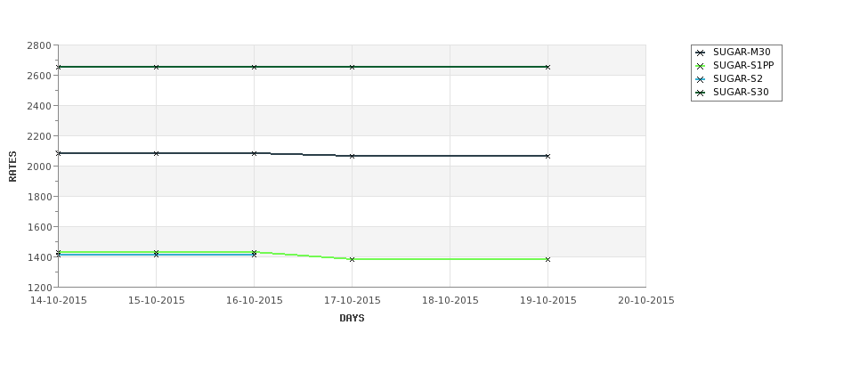Click the SUGAR-S2 blue legend marker

[700, 79]
